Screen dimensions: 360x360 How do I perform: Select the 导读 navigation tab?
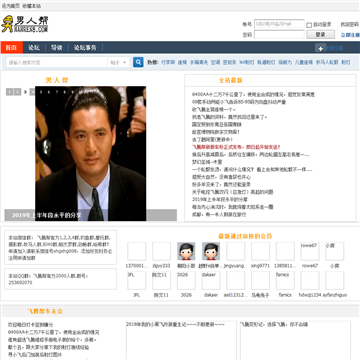57,48
